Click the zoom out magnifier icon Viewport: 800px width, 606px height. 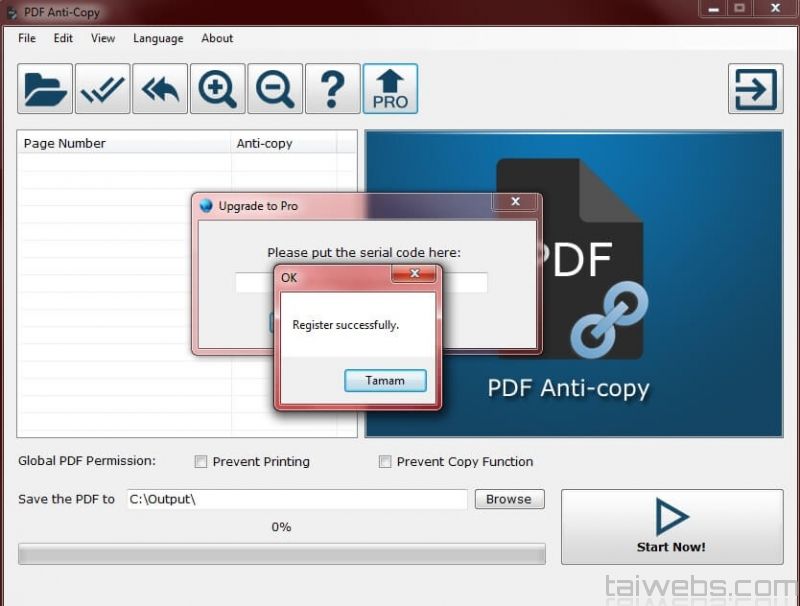pyautogui.click(x=275, y=90)
